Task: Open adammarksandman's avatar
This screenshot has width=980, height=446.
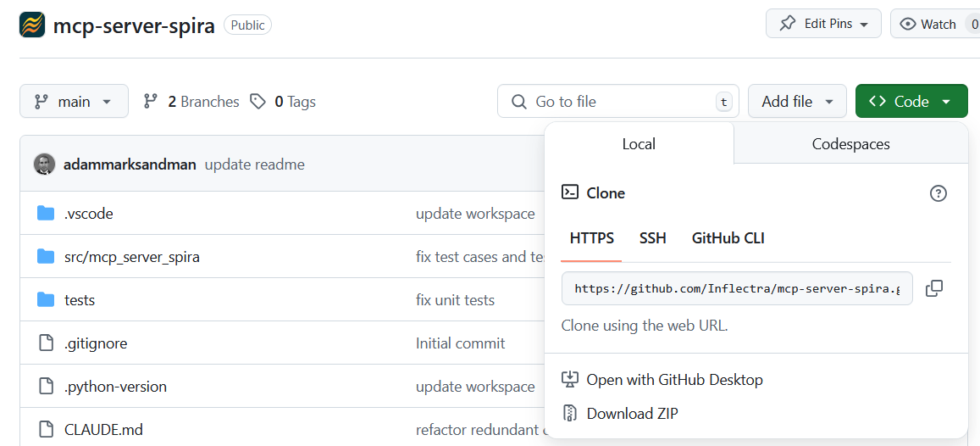Action: [44, 164]
